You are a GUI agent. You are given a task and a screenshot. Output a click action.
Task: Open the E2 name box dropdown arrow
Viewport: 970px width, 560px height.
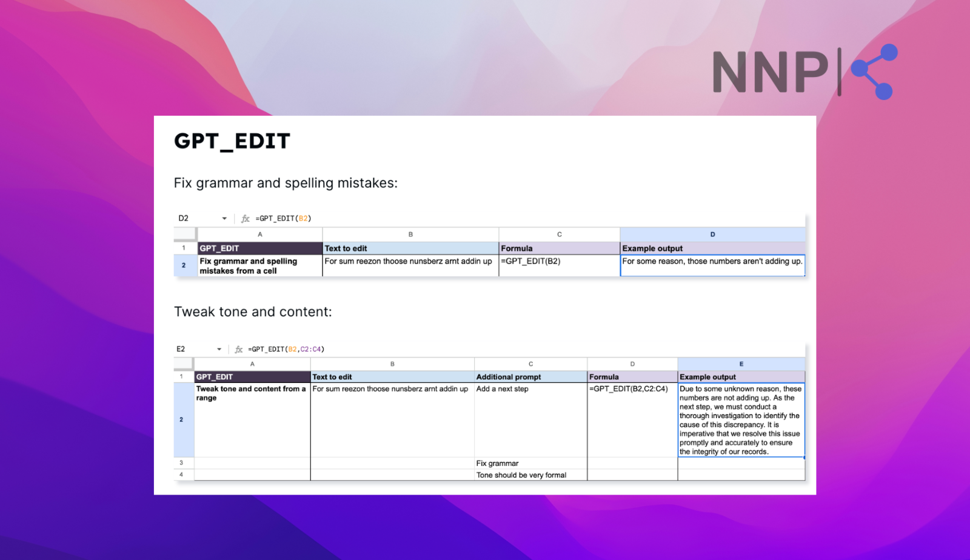[x=219, y=350]
